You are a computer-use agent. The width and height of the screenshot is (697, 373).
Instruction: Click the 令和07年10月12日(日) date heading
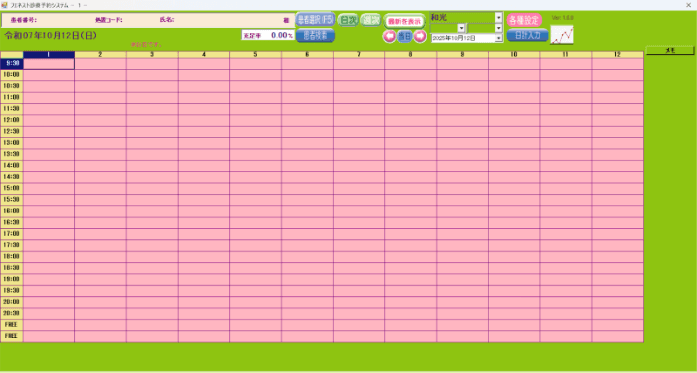(50, 36)
